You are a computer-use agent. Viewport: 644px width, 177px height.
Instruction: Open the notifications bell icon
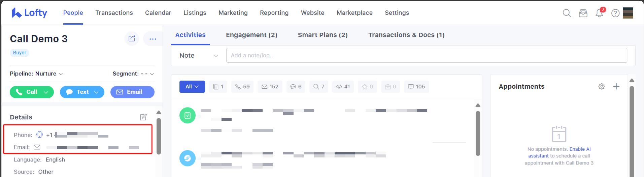click(x=600, y=13)
